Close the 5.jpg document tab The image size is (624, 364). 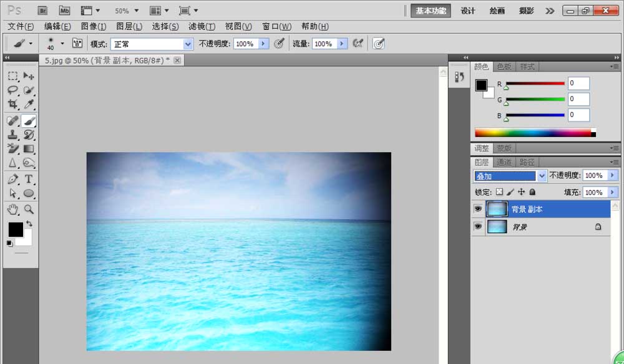point(177,60)
